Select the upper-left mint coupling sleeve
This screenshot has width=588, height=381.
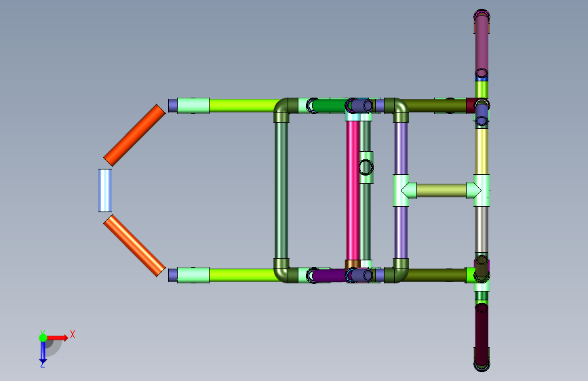[x=193, y=106]
